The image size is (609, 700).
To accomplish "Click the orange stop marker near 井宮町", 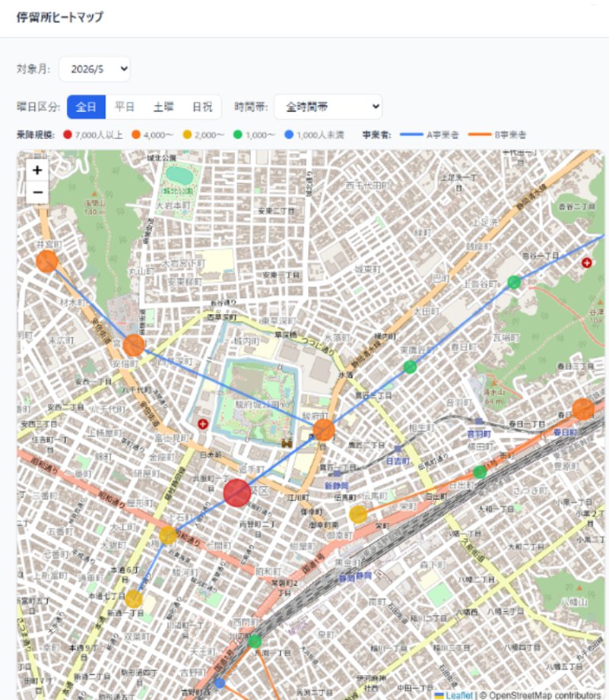I will coord(47,261).
